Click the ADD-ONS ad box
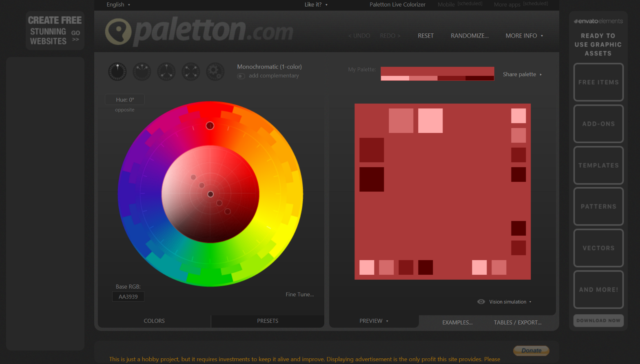Image resolution: width=640 pixels, height=364 pixels. click(598, 124)
